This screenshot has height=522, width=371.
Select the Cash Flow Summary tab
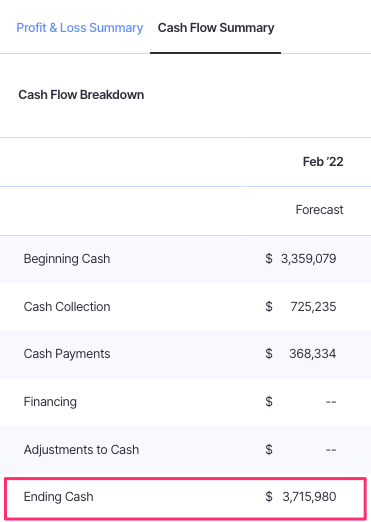(x=216, y=28)
